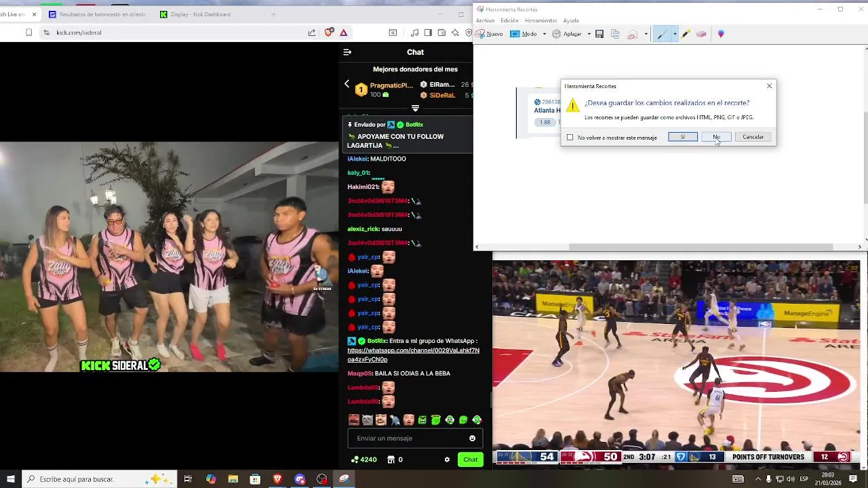Open the notification center icon
Viewport: 868px width, 488px height.
pos(853,479)
